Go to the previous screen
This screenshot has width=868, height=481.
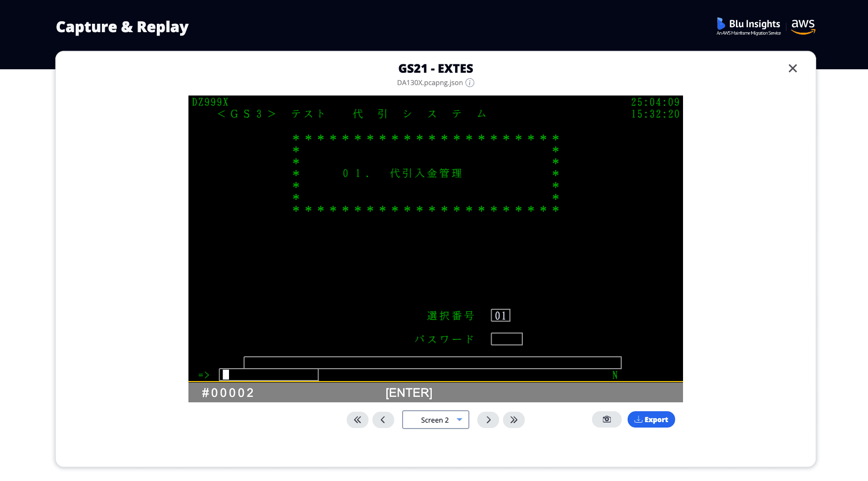pos(383,420)
